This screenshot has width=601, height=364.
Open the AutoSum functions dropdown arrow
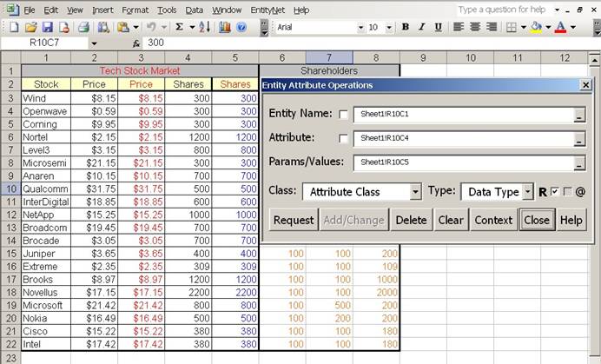click(192, 27)
